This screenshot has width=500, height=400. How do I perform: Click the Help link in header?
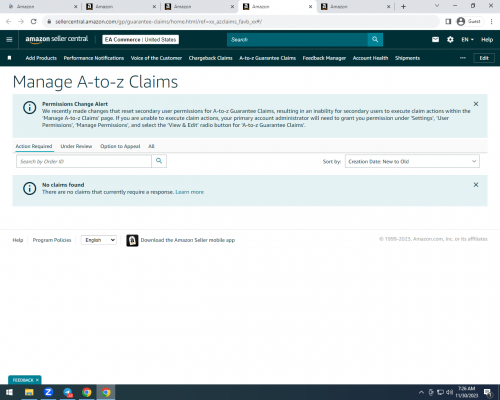pos(487,39)
